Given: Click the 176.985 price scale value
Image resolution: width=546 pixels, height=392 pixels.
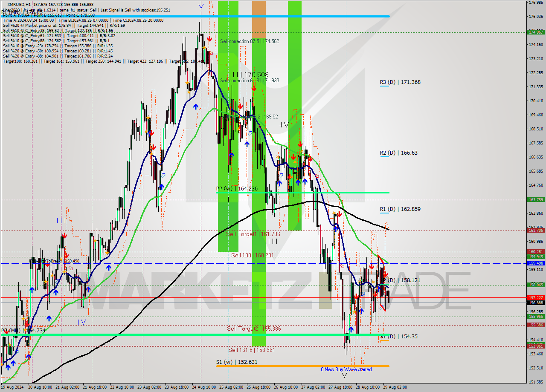Looking at the screenshot, I should point(536,3).
